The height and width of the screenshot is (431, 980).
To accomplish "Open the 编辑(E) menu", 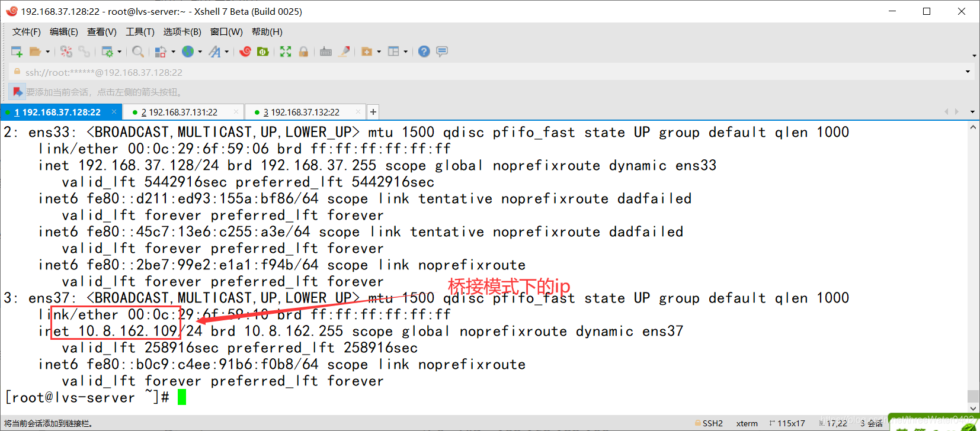I will pyautogui.click(x=64, y=32).
